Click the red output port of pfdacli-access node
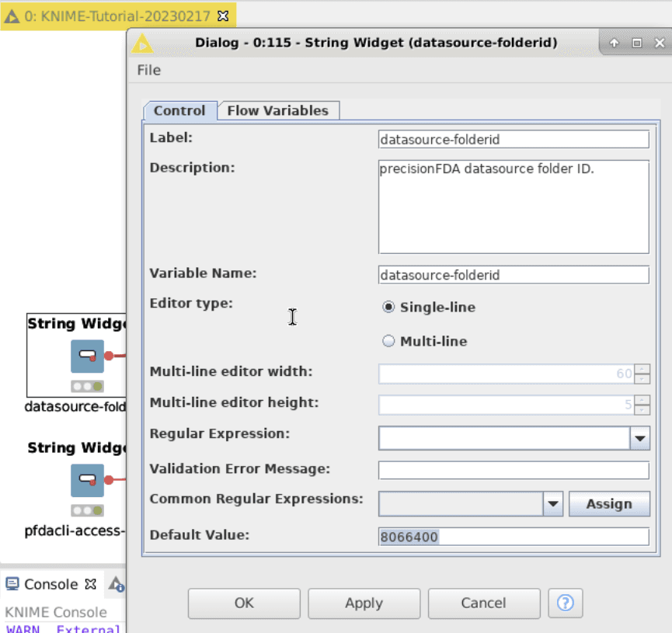Image resolution: width=672 pixels, height=633 pixels. pyautogui.click(x=109, y=480)
